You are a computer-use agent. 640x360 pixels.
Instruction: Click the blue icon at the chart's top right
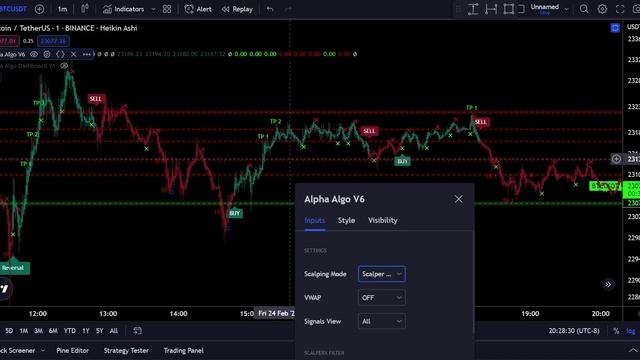click(x=615, y=28)
